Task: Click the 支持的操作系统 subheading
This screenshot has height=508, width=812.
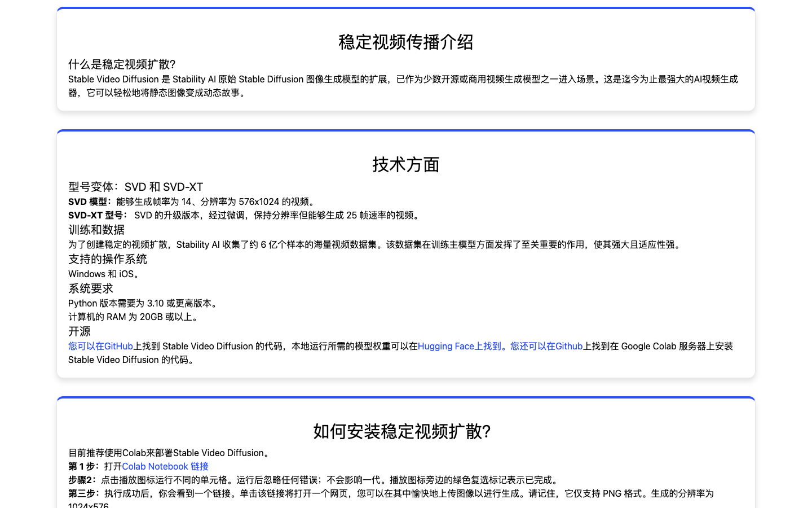Action: (x=108, y=259)
